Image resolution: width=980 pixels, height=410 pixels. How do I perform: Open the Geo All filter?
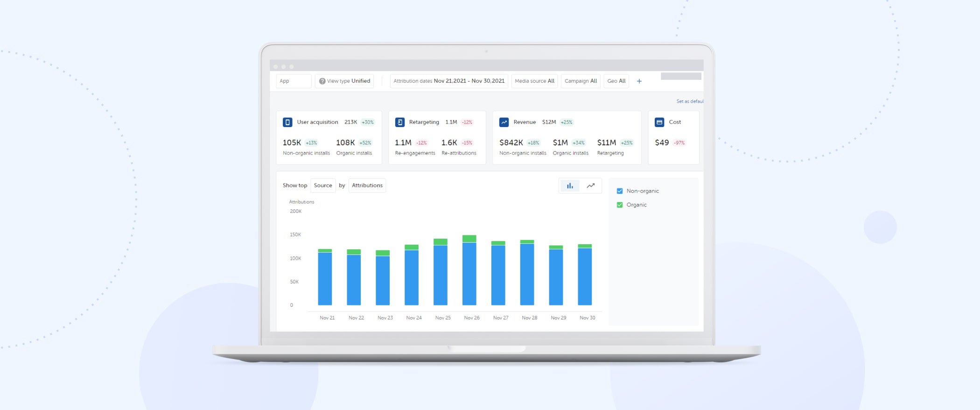(x=616, y=81)
